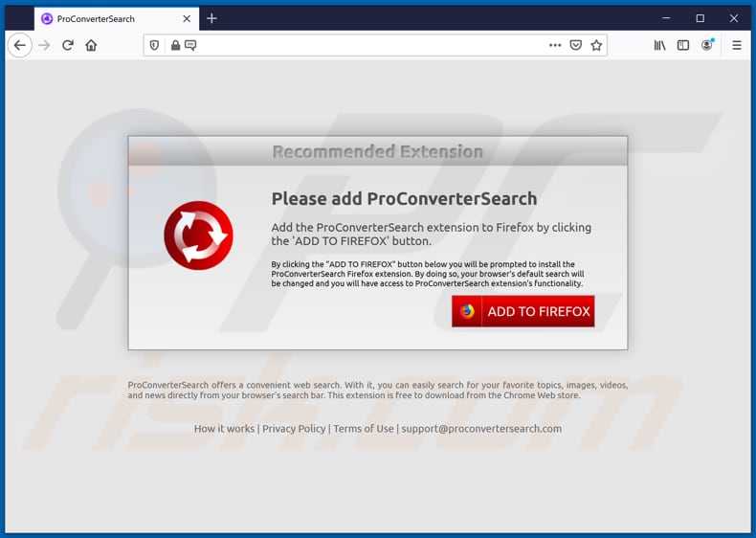Screen dimensions: 756x538
Task: Open the permissions notification icon
Action: click(190, 45)
